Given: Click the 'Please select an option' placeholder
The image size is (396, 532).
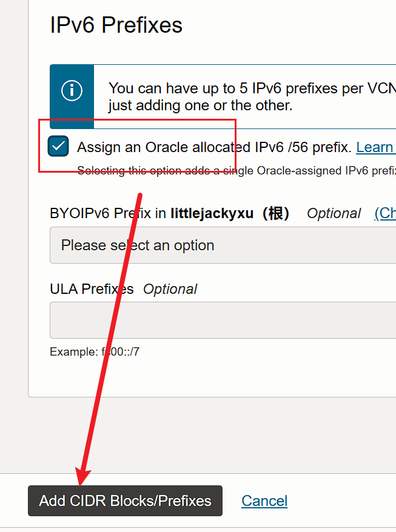Looking at the screenshot, I should (x=138, y=245).
